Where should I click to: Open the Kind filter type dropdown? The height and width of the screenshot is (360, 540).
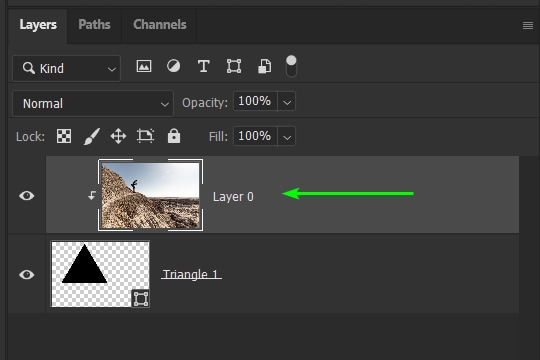(x=66, y=68)
